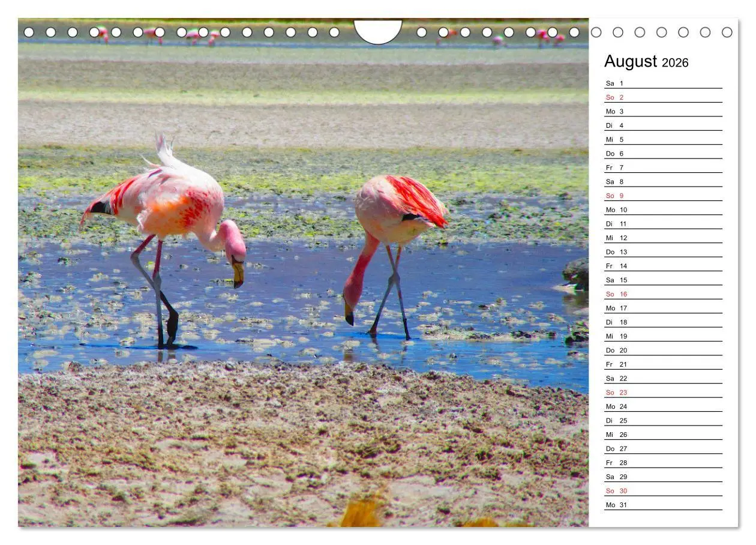
Task: Select the Do 13 date row
Action: (x=663, y=252)
